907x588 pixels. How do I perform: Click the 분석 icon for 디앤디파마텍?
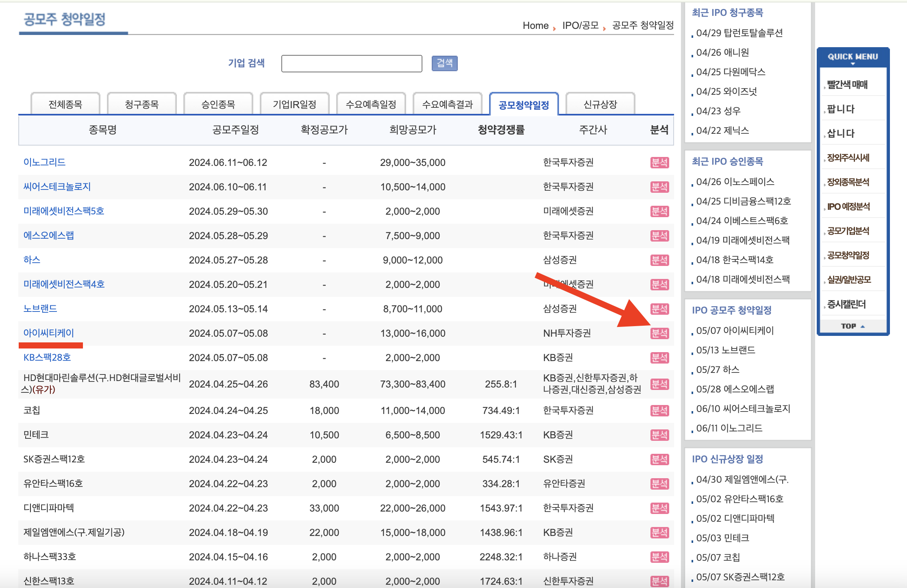tap(659, 508)
